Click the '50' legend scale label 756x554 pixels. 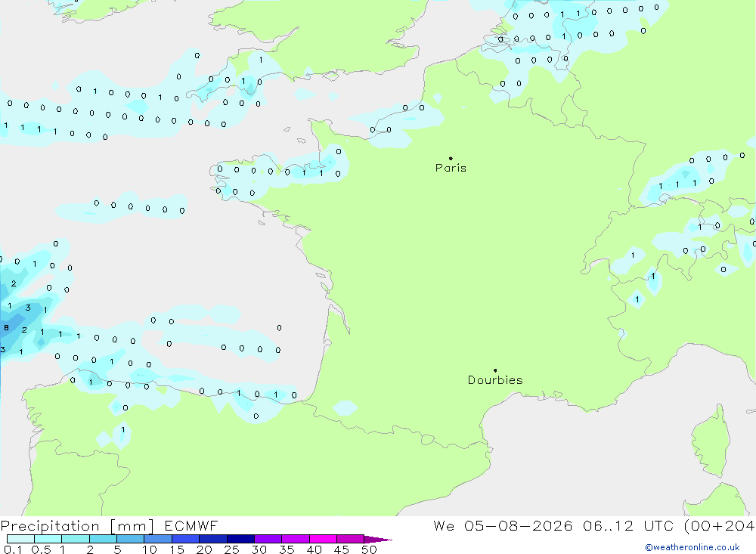[369, 549]
